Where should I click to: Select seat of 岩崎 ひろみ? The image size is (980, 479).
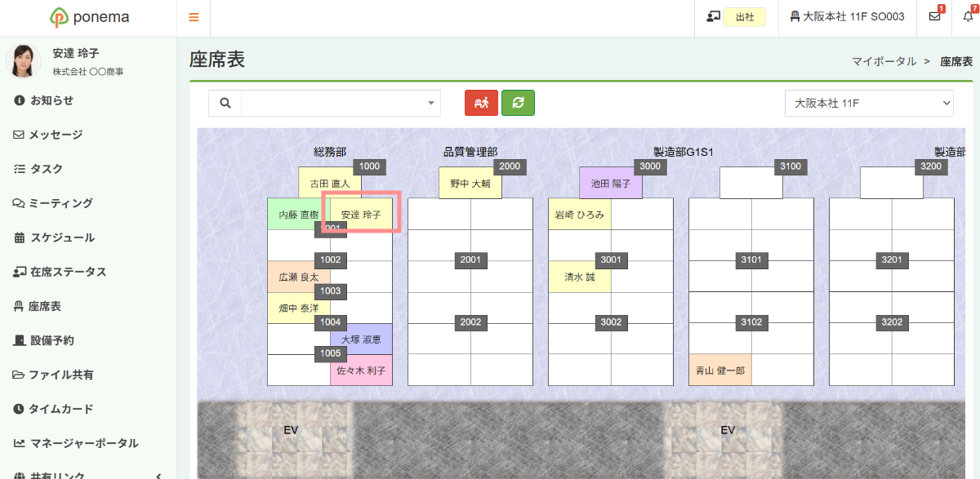(580, 215)
